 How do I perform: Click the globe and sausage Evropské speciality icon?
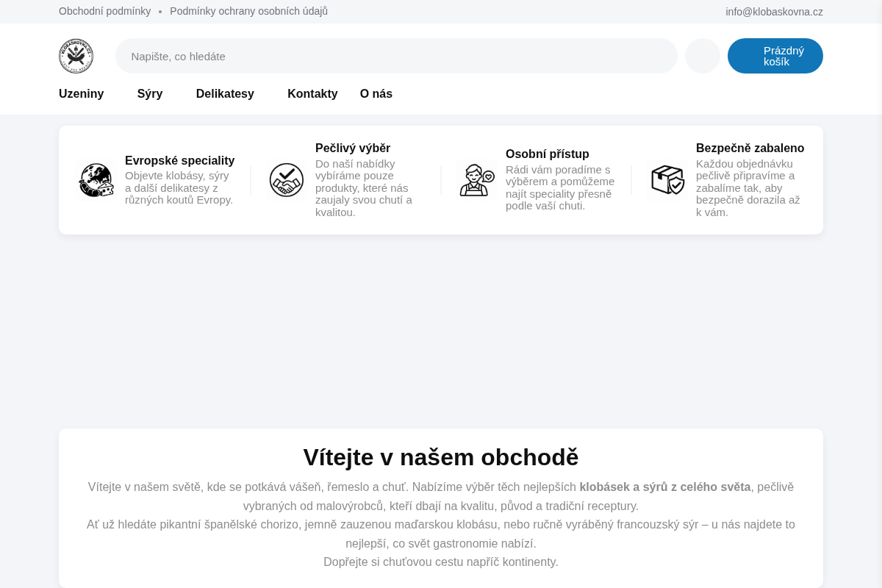coord(96,180)
